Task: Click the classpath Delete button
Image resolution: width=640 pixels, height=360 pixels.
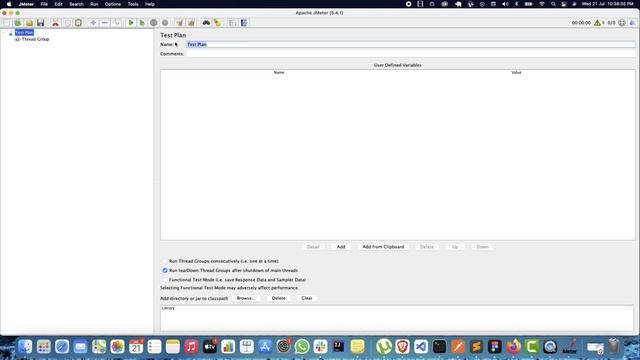Action: click(x=278, y=298)
